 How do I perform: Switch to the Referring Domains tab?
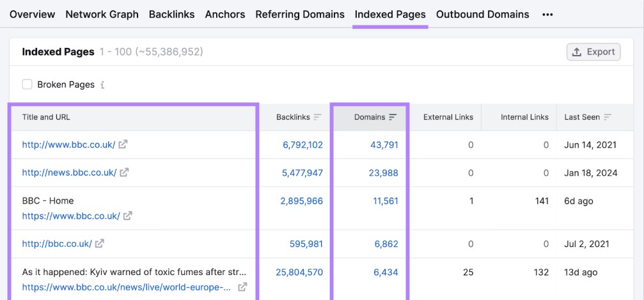300,14
